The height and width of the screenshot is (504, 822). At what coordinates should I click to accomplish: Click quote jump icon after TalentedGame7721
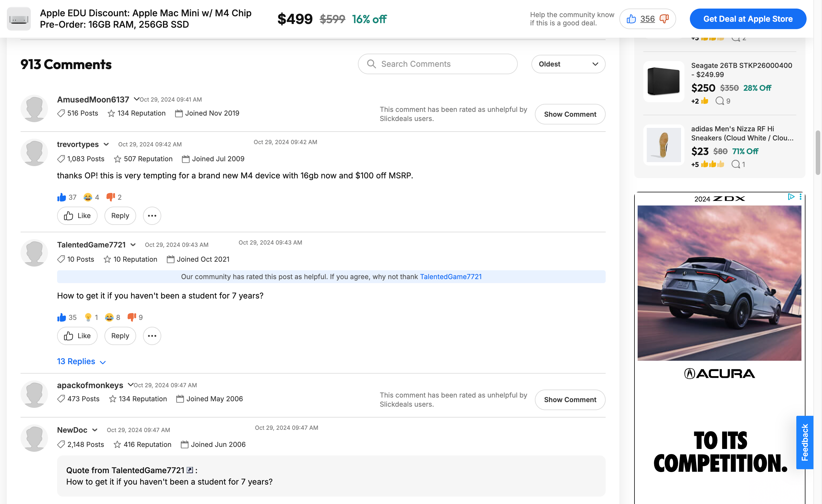pos(190,470)
